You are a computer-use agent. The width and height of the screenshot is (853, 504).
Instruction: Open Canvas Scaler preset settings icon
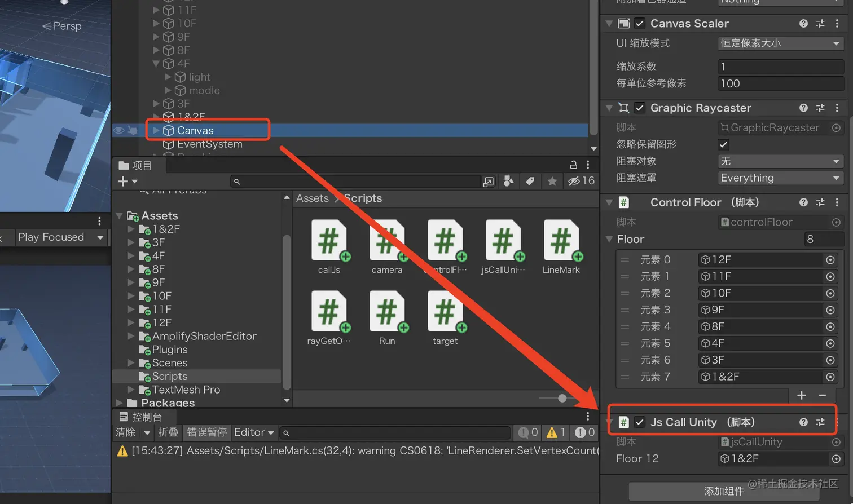coord(820,24)
